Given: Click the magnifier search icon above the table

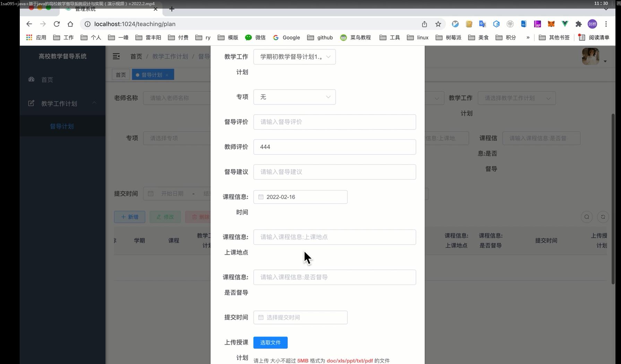Looking at the screenshot, I should 586,217.
